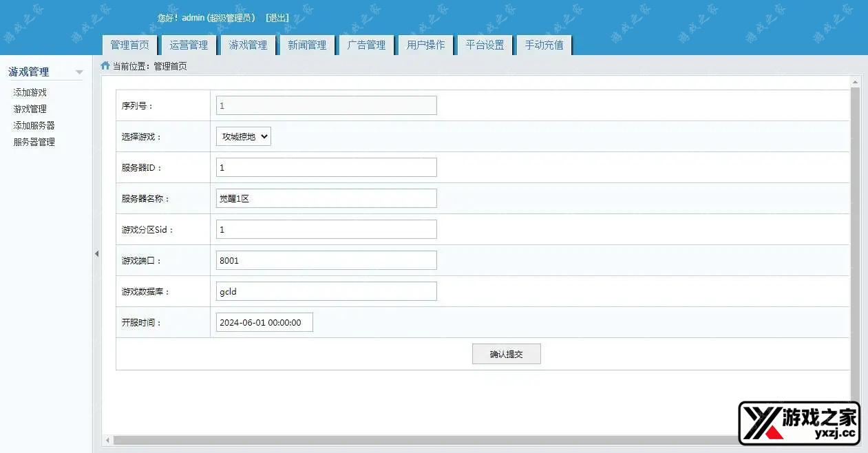
Task: Select the 手动充值 tab
Action: click(544, 45)
